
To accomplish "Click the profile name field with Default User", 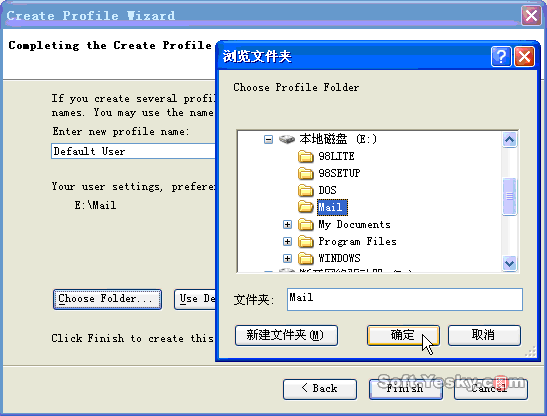I will coord(133,151).
